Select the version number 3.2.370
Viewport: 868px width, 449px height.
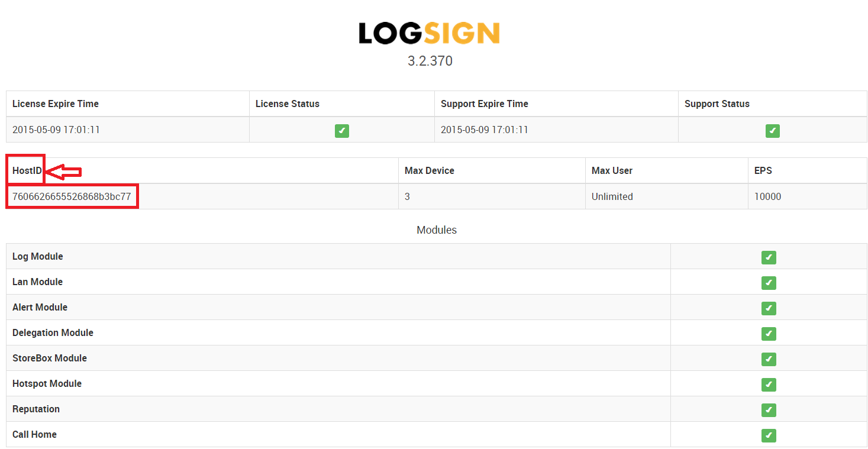(x=430, y=61)
